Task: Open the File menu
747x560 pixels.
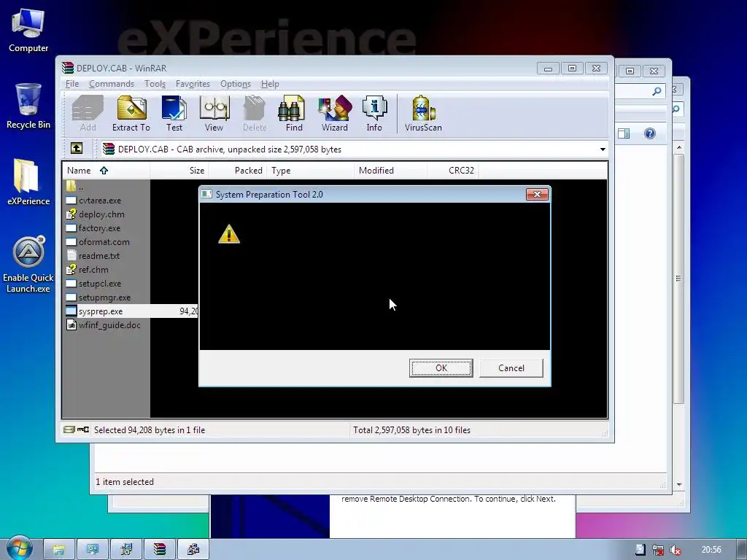Action: click(x=72, y=84)
